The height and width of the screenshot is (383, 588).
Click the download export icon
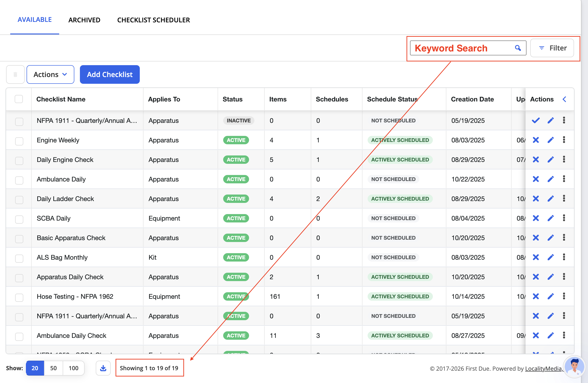103,368
